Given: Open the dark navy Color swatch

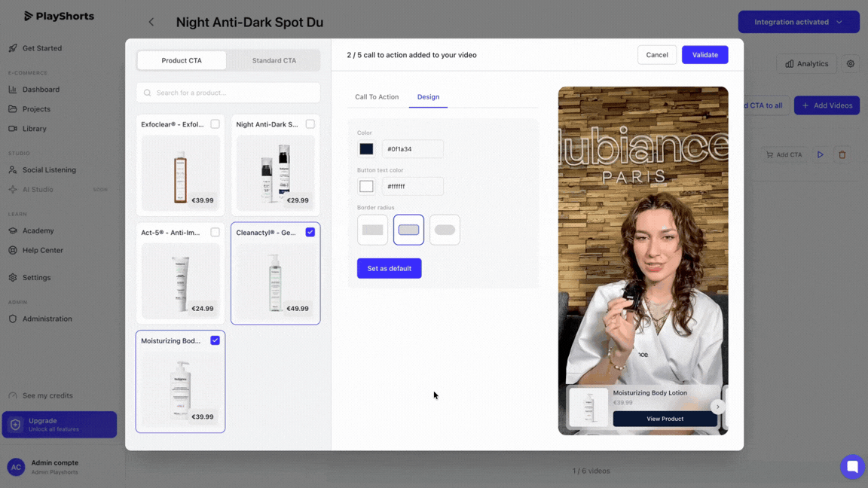Looking at the screenshot, I should tap(366, 149).
